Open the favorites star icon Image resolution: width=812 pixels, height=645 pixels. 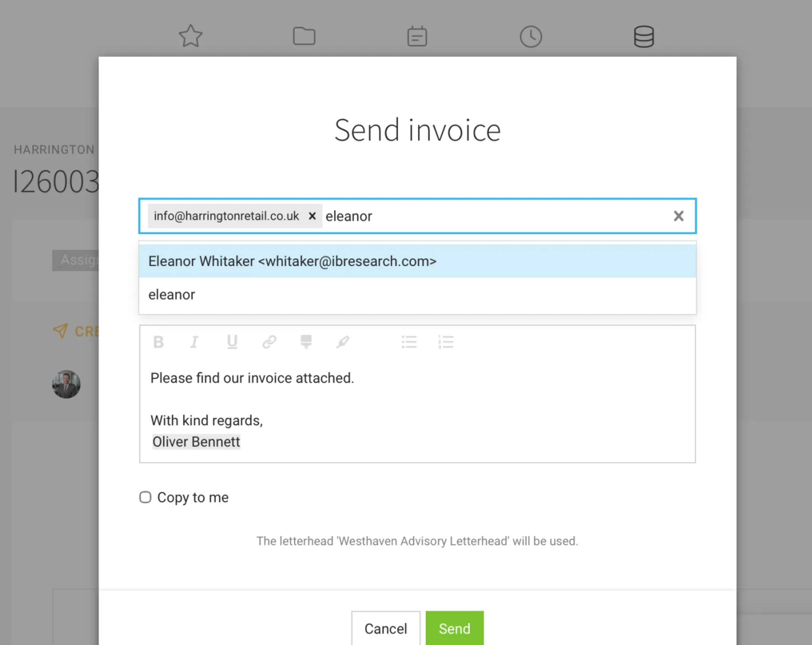click(191, 36)
